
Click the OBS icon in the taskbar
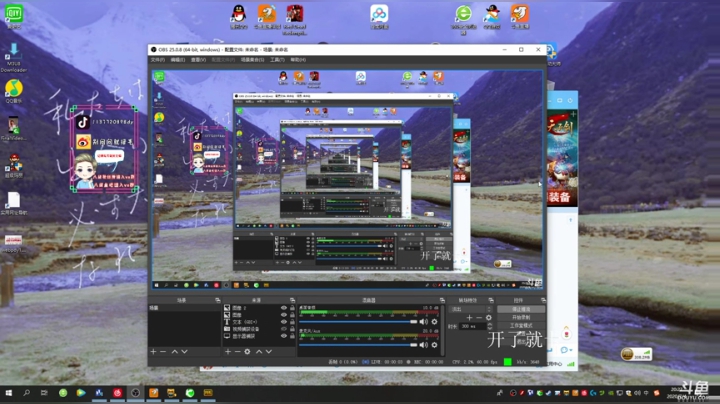pos(135,393)
